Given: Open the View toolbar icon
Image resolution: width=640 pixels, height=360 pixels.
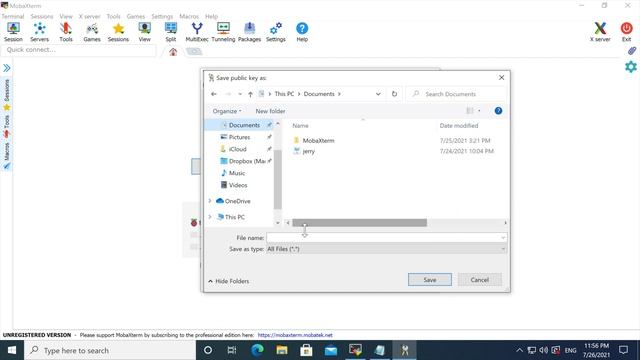Looking at the screenshot, I should pyautogui.click(x=144, y=32).
